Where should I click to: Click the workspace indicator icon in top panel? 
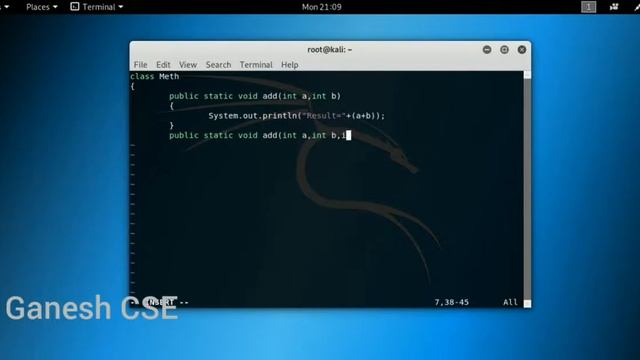(588, 7)
